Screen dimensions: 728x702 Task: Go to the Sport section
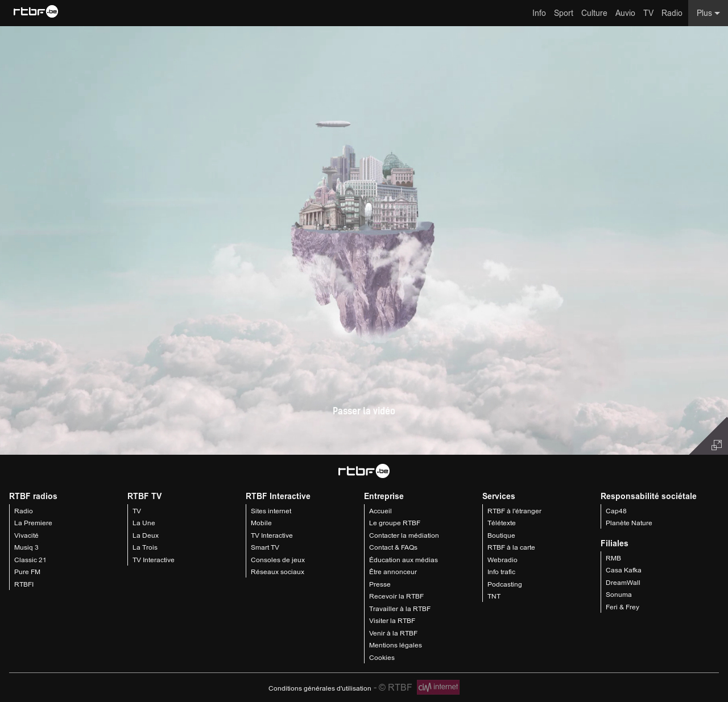[x=563, y=13]
